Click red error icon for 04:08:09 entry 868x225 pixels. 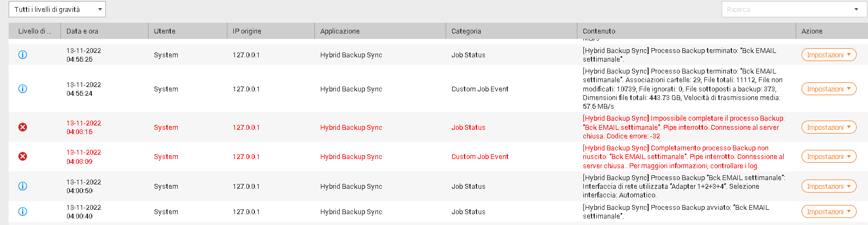[23, 156]
